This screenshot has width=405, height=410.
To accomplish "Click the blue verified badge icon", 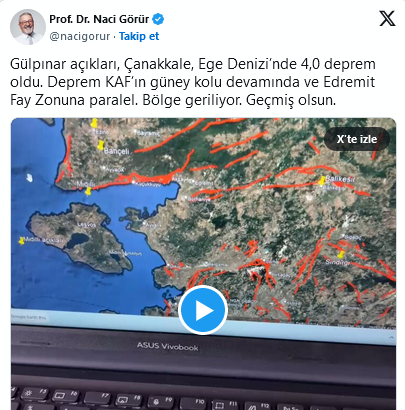I will (x=158, y=19).
